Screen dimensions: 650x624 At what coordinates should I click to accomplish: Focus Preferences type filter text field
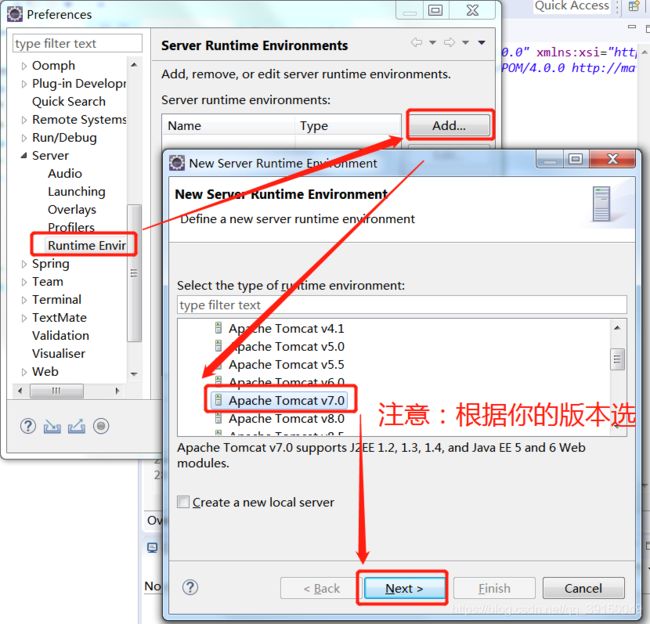[78, 43]
